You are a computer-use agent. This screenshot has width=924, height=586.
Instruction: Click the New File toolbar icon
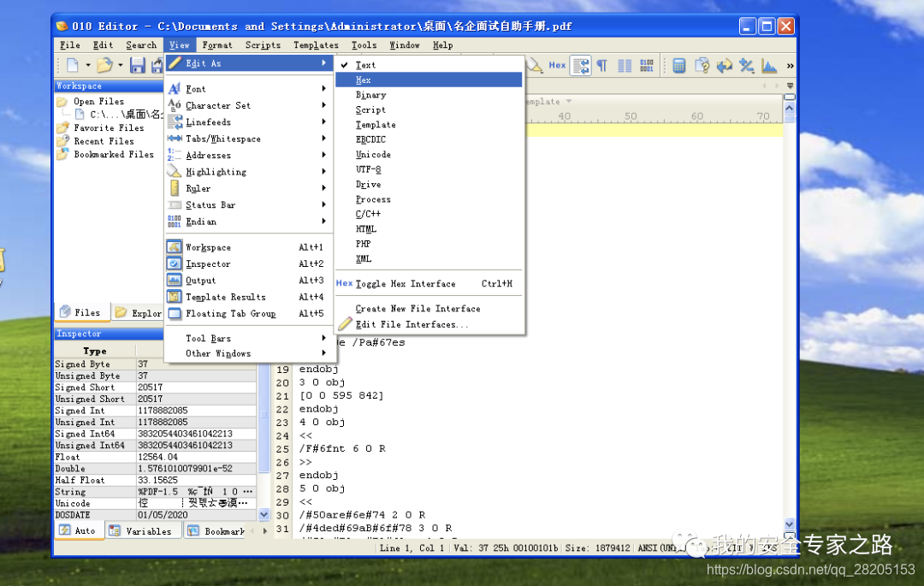tap(73, 65)
